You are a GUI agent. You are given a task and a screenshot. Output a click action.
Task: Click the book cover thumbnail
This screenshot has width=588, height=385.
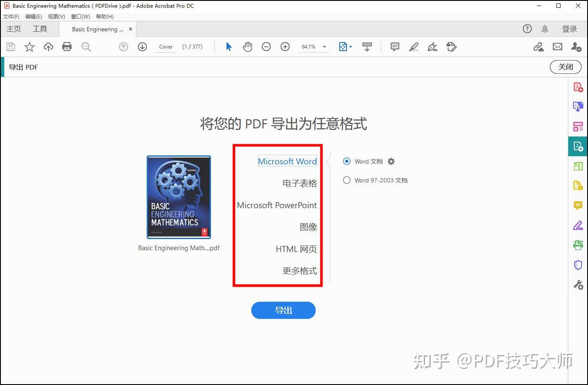[179, 197]
